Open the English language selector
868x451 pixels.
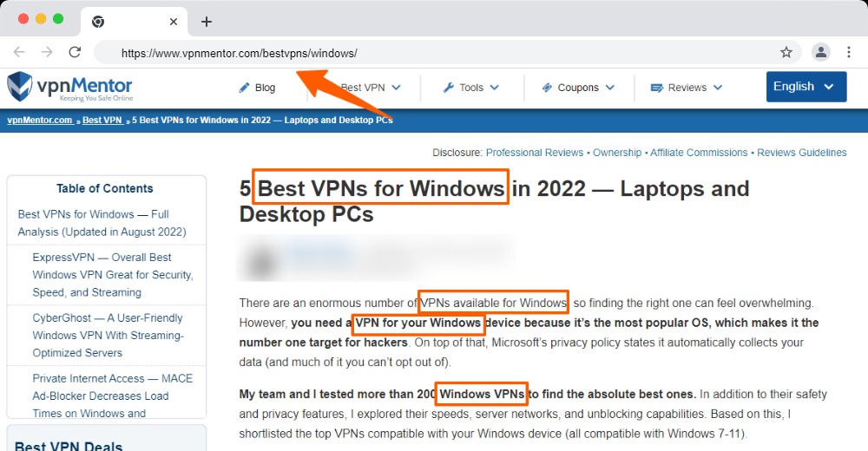click(806, 87)
